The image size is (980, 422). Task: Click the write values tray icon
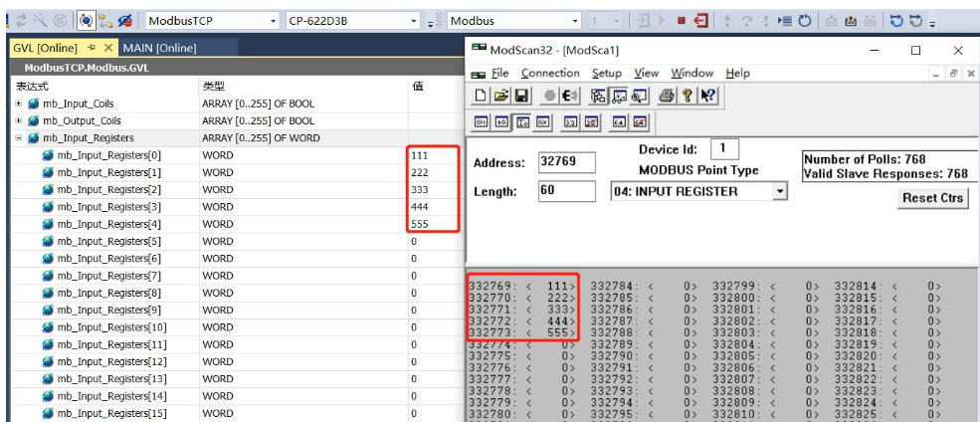850,21
